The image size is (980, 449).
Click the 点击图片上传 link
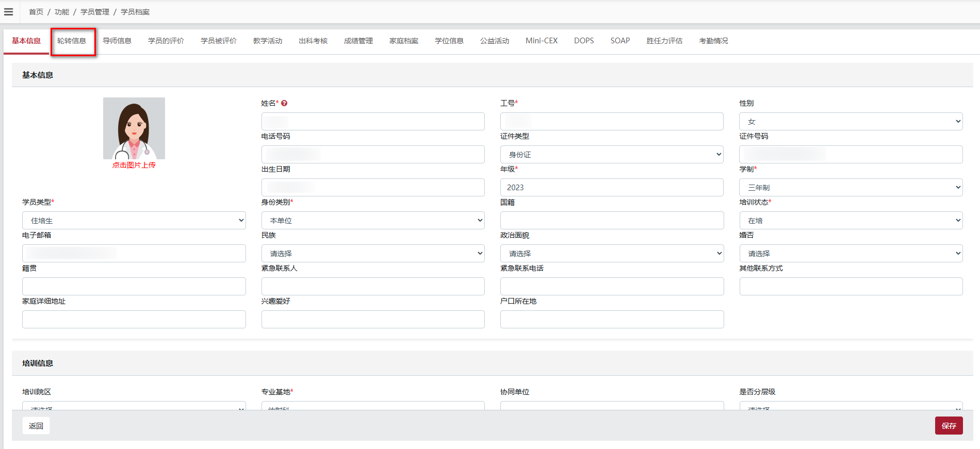[134, 165]
